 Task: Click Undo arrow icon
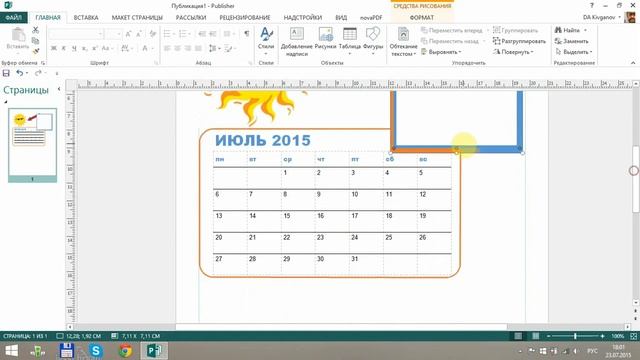(20, 73)
